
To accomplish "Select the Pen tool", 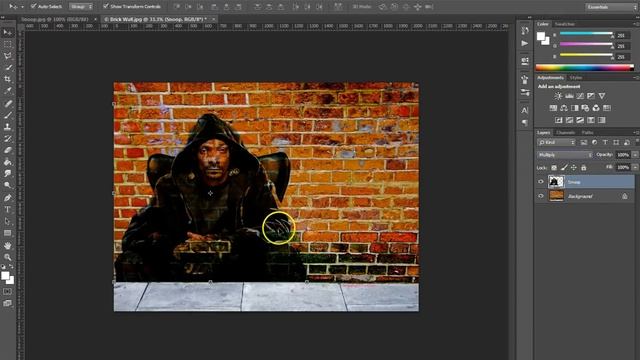I will tap(8, 198).
